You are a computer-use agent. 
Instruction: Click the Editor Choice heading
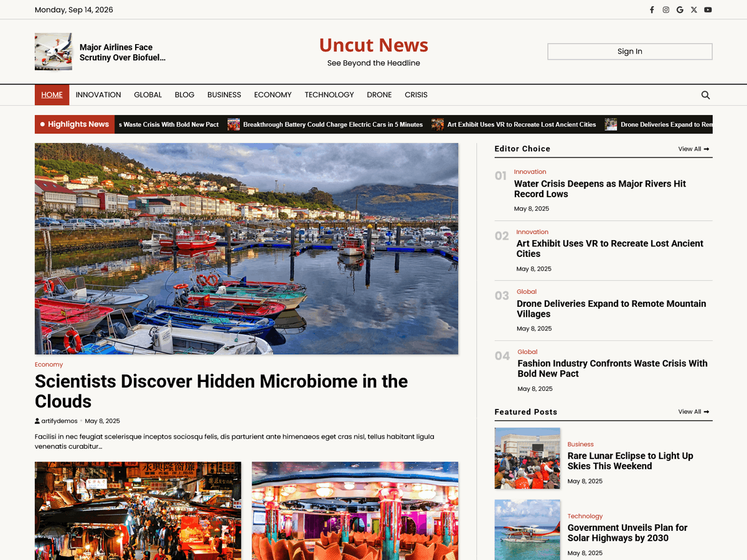click(x=522, y=149)
